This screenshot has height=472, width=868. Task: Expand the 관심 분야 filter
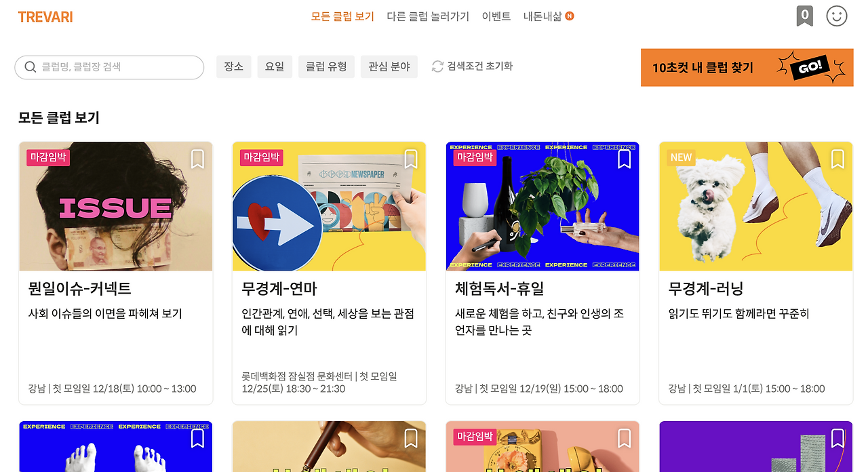click(x=389, y=66)
